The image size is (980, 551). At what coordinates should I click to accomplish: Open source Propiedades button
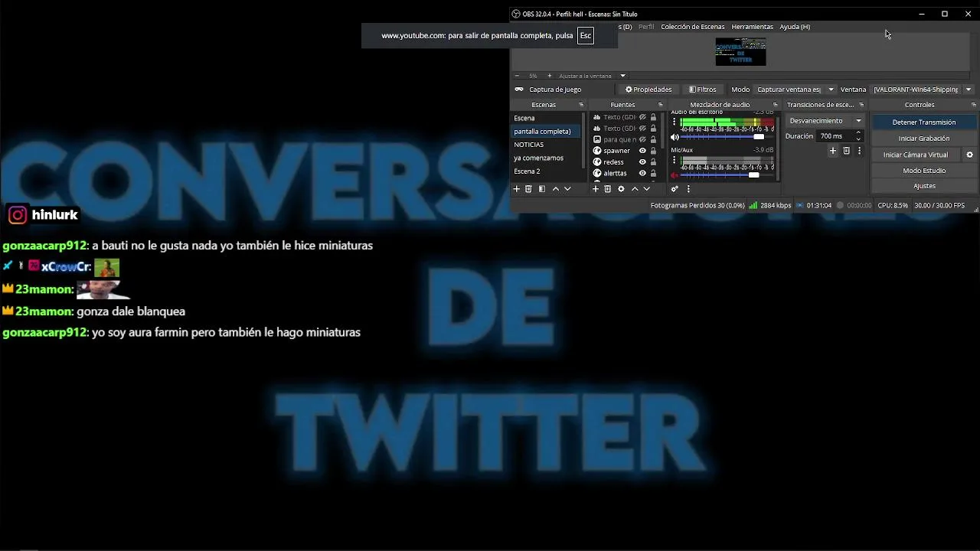coord(648,90)
